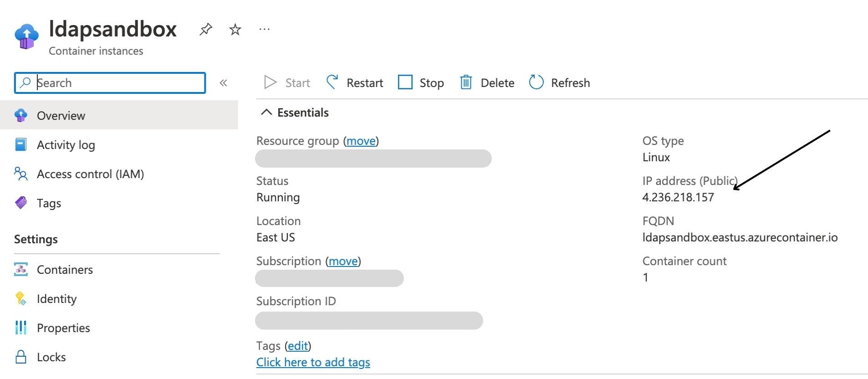
Task: Collapse the sidebar with double chevron
Action: (x=223, y=83)
